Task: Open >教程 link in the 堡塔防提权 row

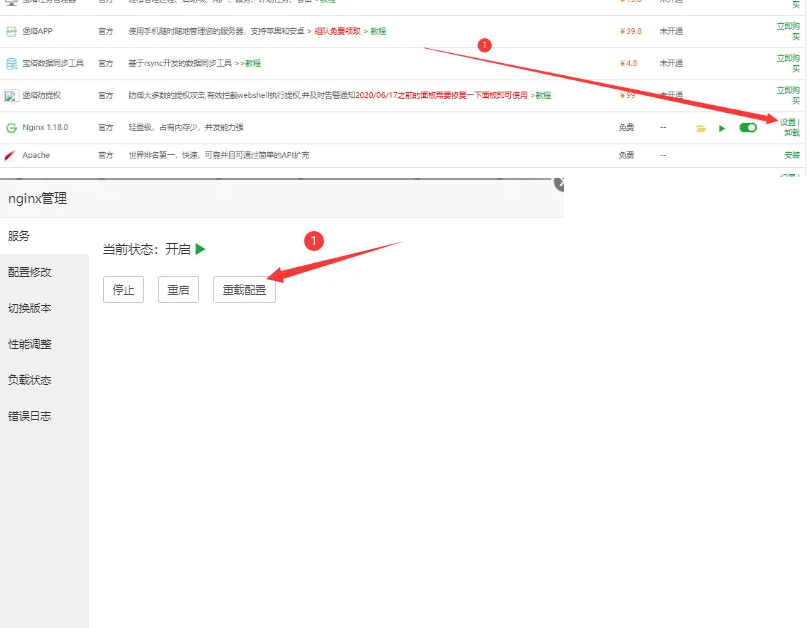Action: coord(541,96)
